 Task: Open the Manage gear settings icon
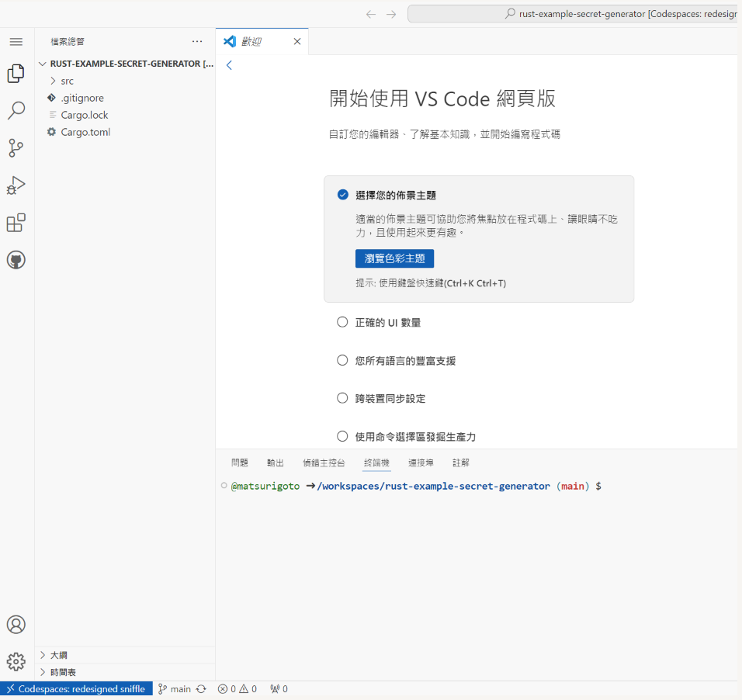pyautogui.click(x=16, y=661)
